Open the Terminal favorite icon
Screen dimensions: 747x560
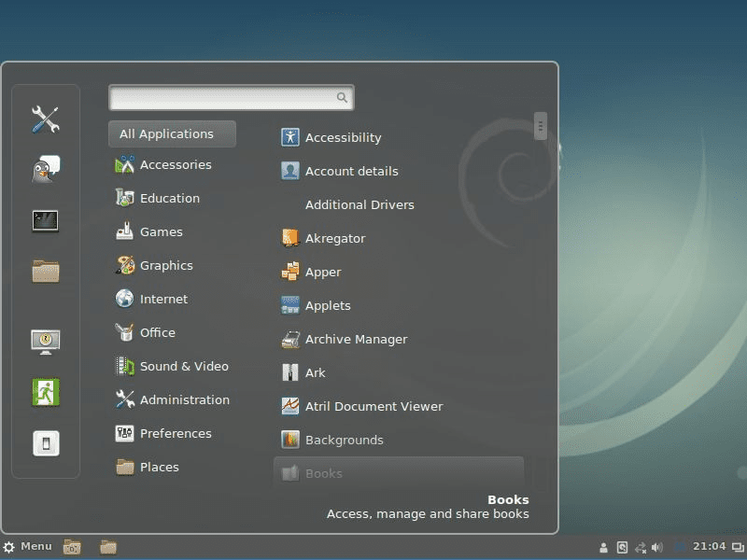tap(46, 221)
